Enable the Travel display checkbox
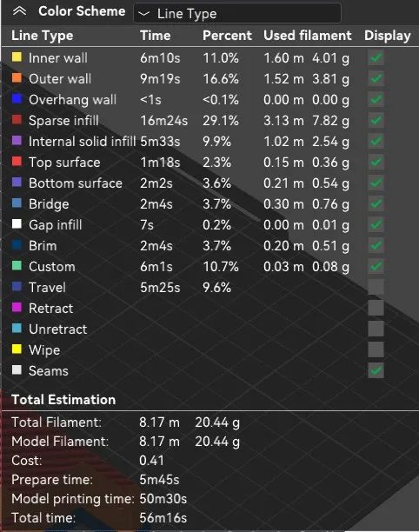The height and width of the screenshot is (532, 419). [376, 288]
